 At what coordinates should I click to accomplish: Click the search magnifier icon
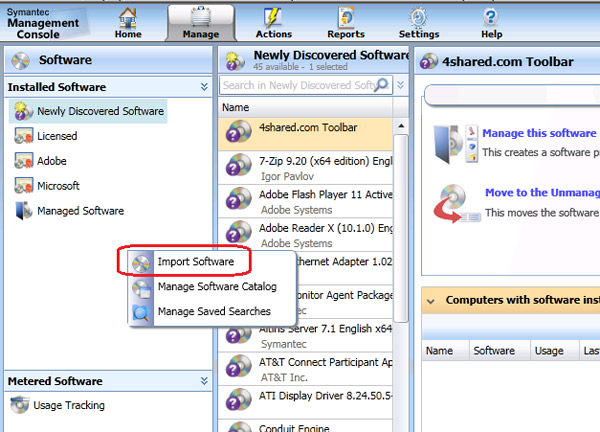(382, 85)
